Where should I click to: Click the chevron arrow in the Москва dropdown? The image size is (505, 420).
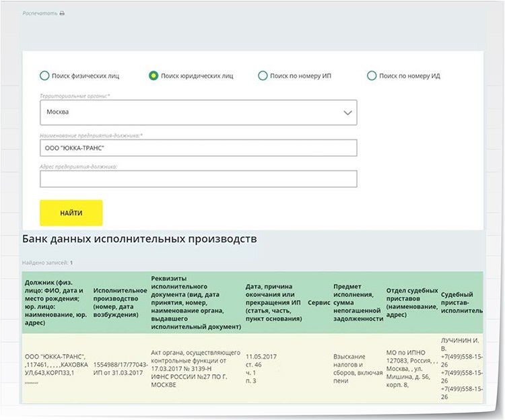[347, 112]
